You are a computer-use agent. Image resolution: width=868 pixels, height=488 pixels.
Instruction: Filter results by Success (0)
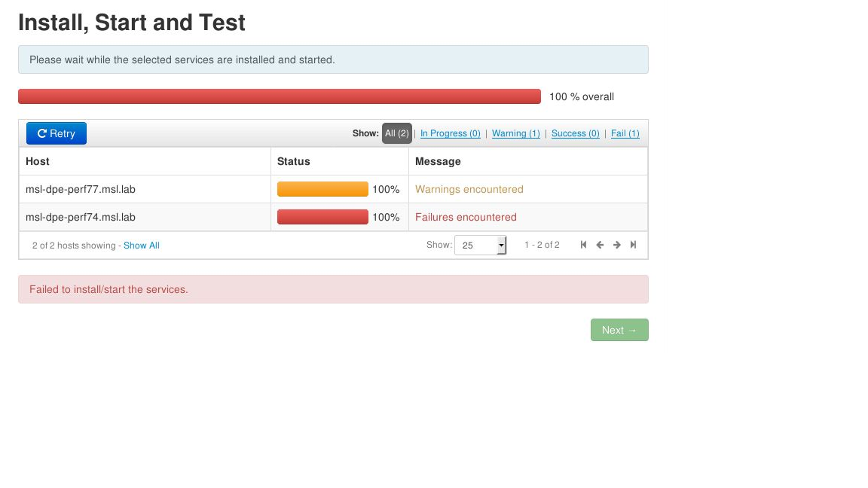tap(575, 133)
